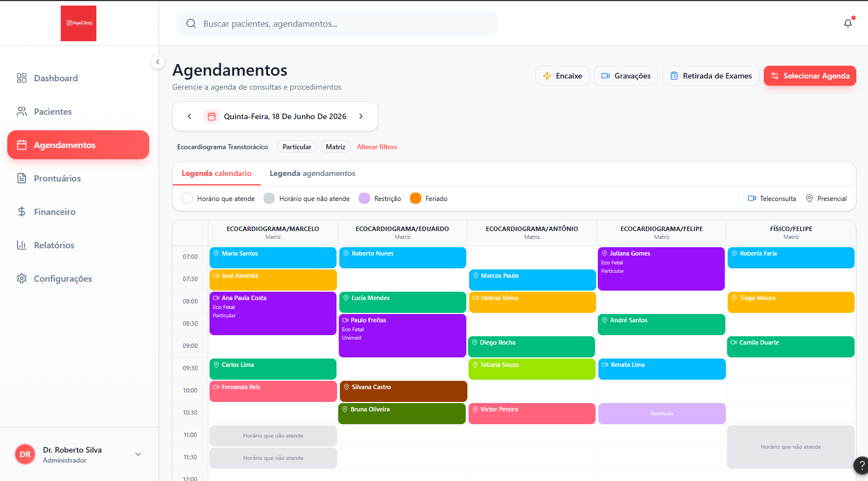Select Agendamentos in the sidebar
Image resolution: width=868 pixels, height=481 pixels.
click(78, 145)
